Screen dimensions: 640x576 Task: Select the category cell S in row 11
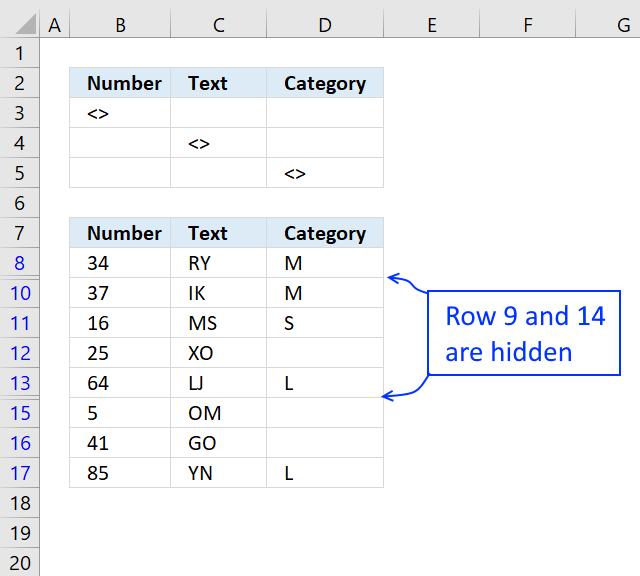coord(325,323)
